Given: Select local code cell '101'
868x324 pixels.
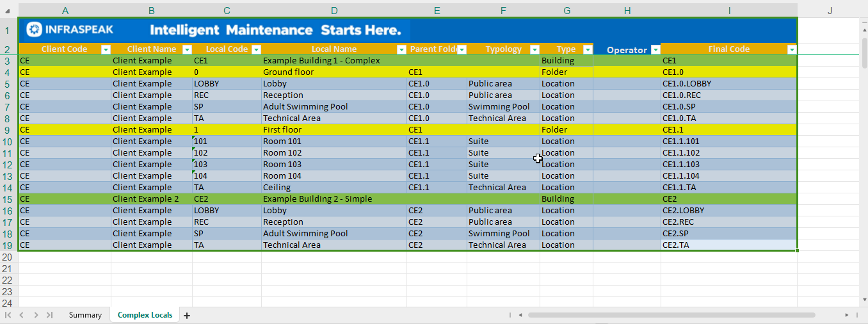Looking at the screenshot, I should point(227,142).
